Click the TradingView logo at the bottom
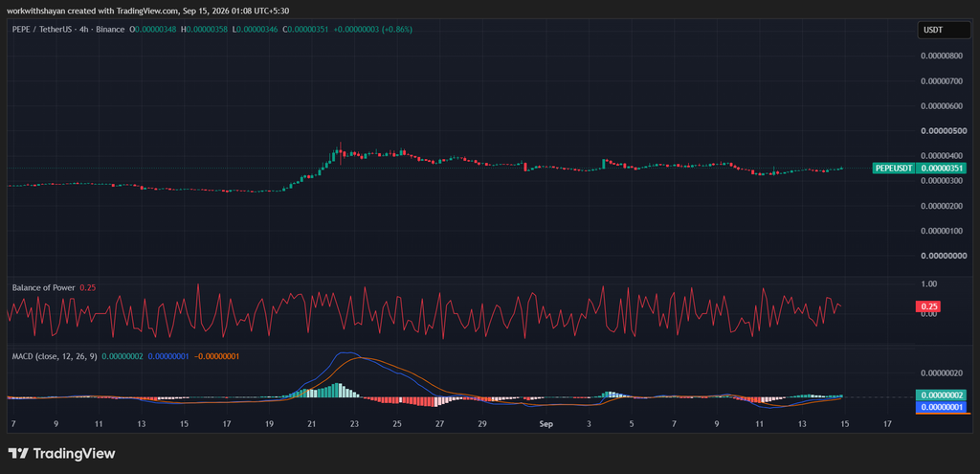980x474 pixels. click(61, 453)
